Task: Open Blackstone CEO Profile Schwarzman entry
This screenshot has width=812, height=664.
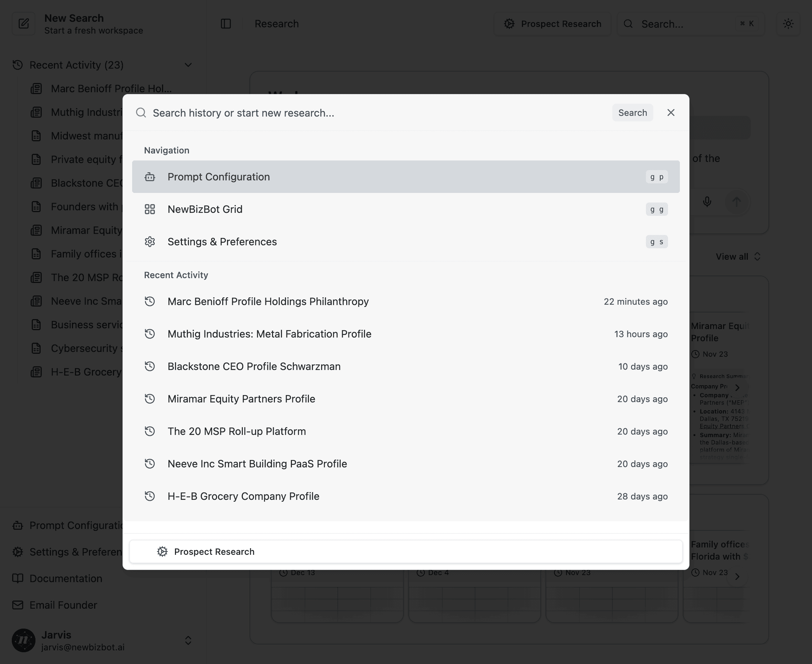Action: (x=254, y=366)
